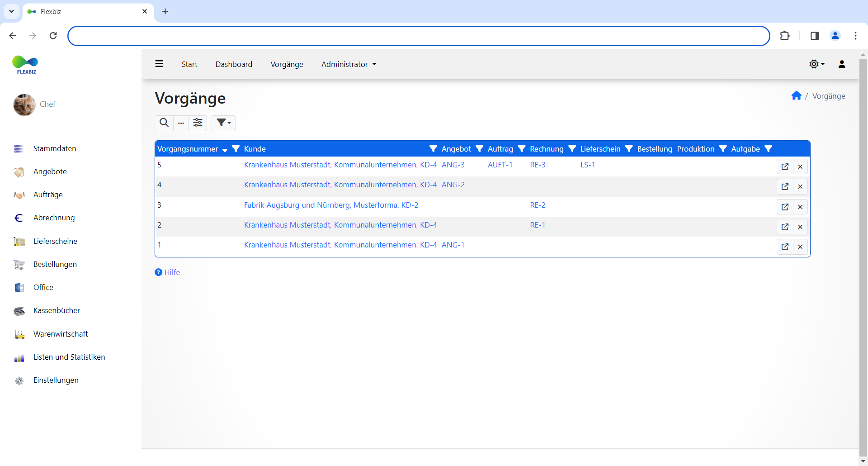The width and height of the screenshot is (868, 466).
Task: Click the hamburger menu icon
Action: pyautogui.click(x=159, y=64)
